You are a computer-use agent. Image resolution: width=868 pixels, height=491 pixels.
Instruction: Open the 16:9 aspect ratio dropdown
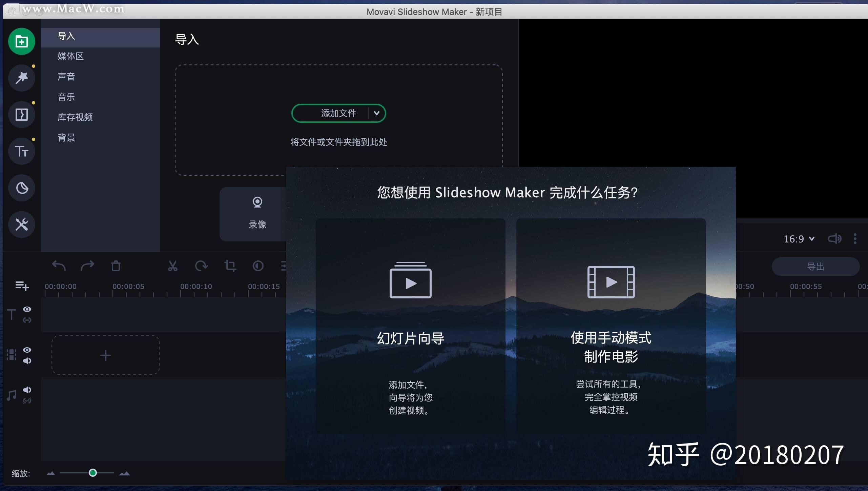pos(799,239)
